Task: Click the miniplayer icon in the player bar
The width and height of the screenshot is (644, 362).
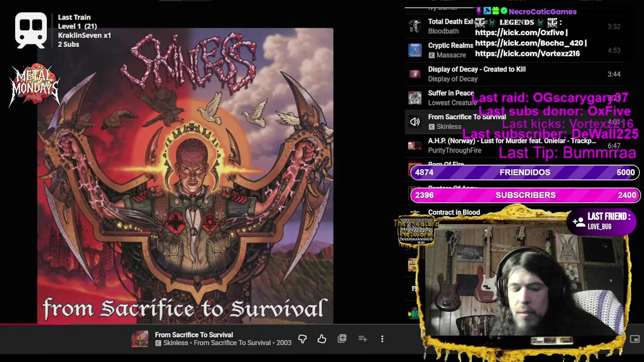Action: point(634,339)
